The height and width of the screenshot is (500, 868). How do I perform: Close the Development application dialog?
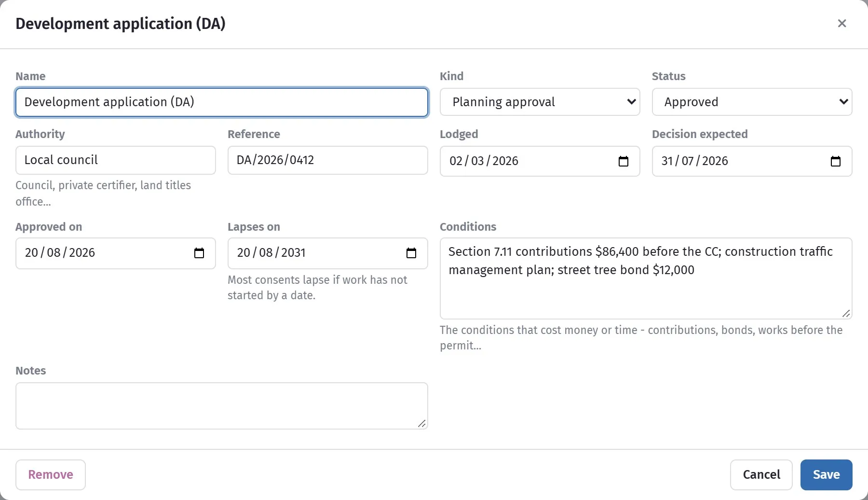click(x=842, y=23)
